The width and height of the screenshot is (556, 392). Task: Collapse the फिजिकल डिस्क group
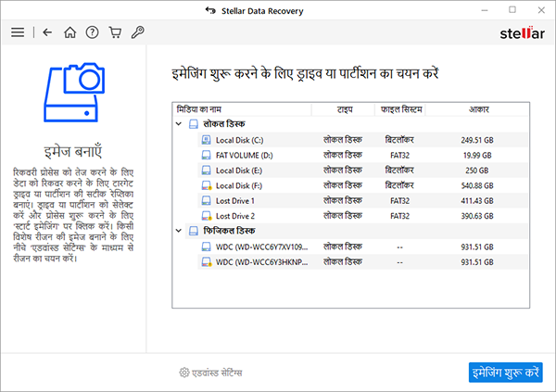click(179, 231)
